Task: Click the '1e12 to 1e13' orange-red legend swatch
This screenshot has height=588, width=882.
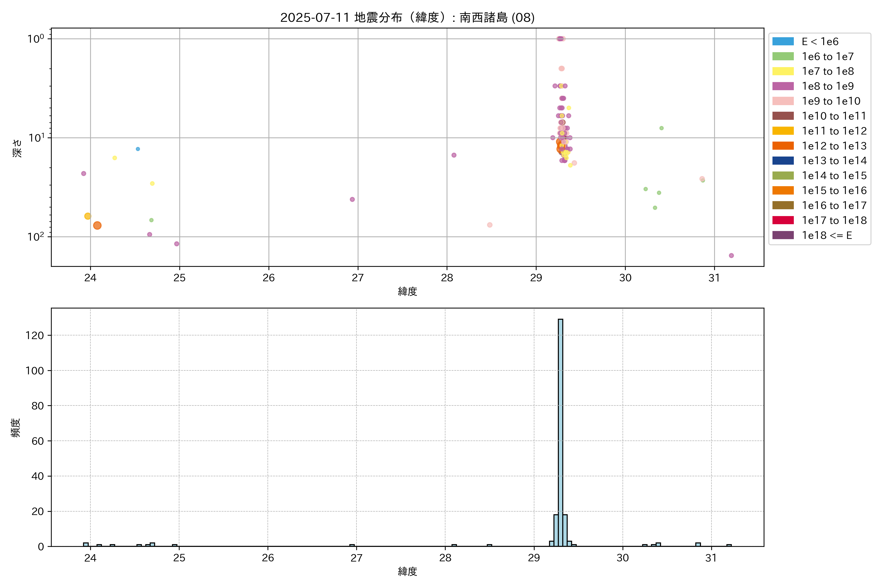Action: point(783,146)
